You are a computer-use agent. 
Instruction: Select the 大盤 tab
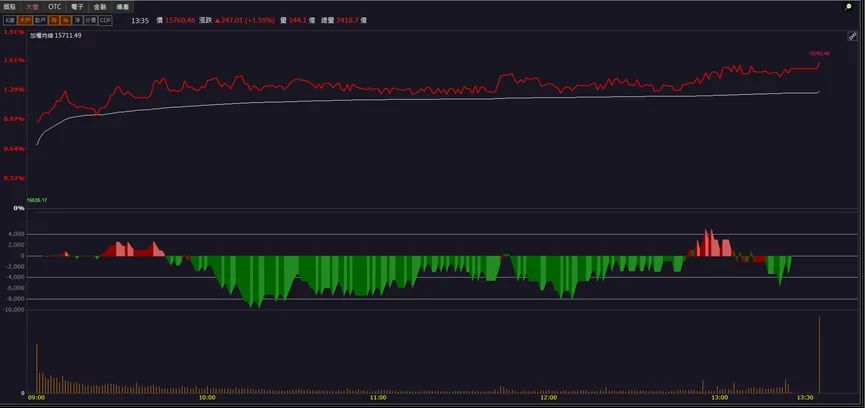click(32, 7)
